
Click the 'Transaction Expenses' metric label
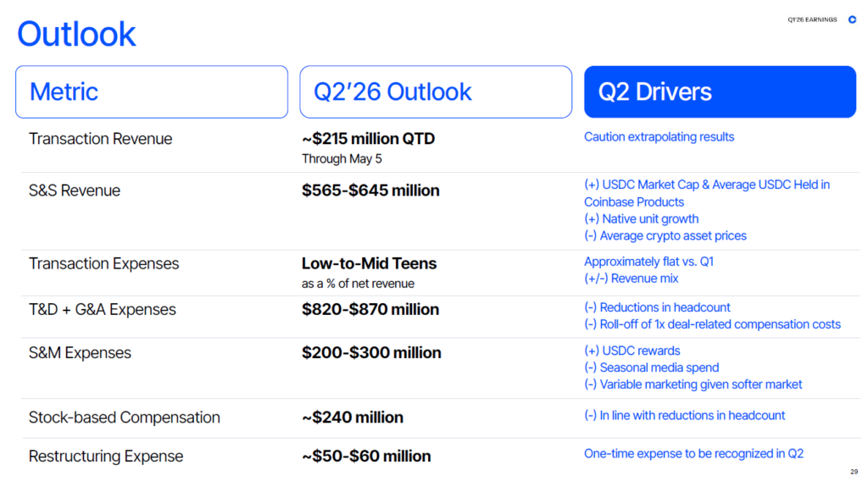103,263
